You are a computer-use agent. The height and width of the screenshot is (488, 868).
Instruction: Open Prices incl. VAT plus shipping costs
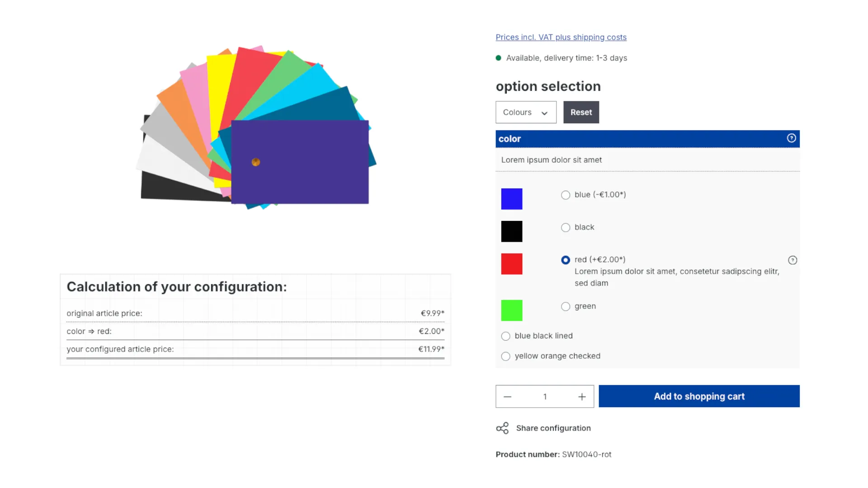tap(561, 37)
